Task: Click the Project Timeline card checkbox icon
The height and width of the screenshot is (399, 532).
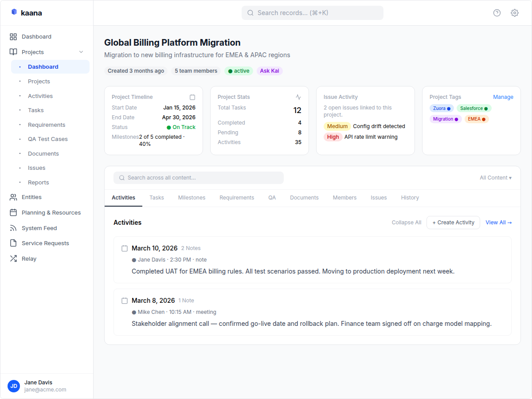Action: pyautogui.click(x=192, y=97)
